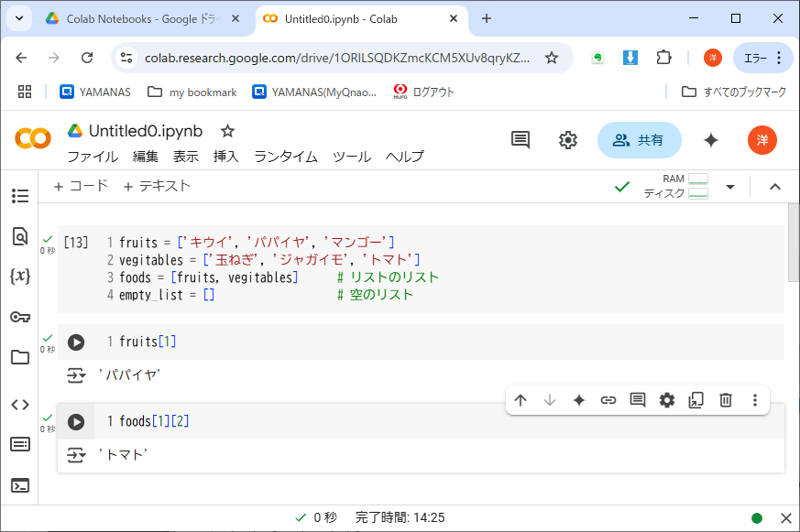
Task: Toggle output view of fruits[1] cell
Action: point(77,375)
